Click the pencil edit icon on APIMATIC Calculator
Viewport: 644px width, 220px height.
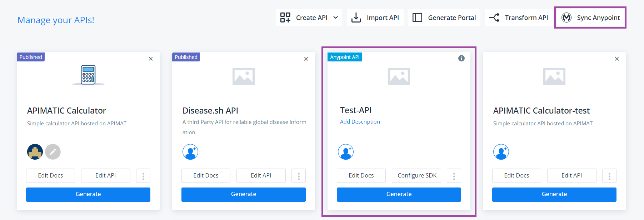click(53, 152)
